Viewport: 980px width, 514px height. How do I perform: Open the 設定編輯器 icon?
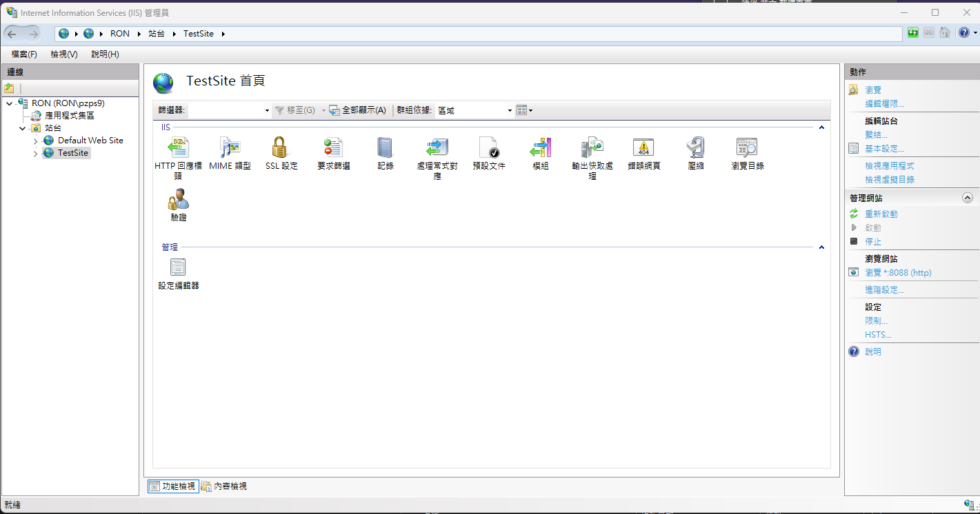tap(179, 267)
